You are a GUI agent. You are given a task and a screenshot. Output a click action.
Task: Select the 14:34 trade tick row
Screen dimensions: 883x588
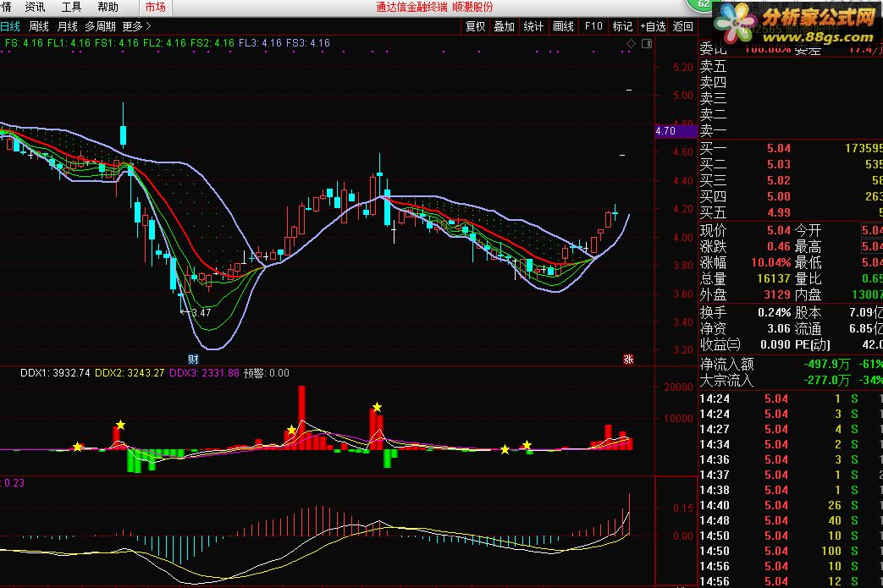click(x=791, y=444)
